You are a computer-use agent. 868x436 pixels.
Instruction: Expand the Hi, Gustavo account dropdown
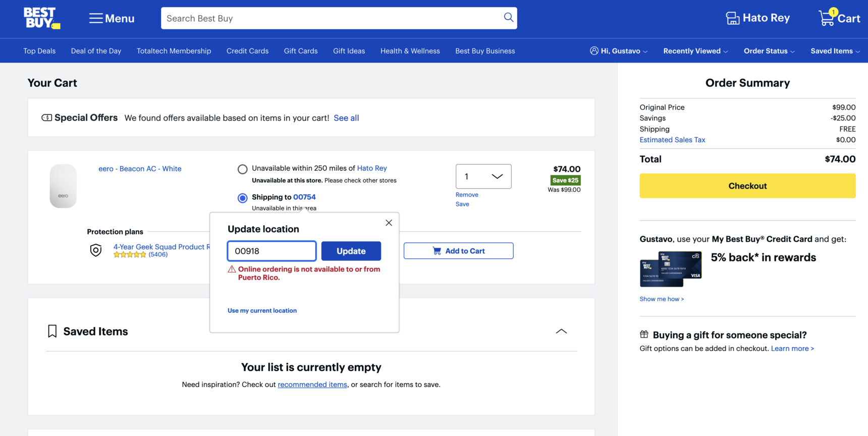pos(619,50)
